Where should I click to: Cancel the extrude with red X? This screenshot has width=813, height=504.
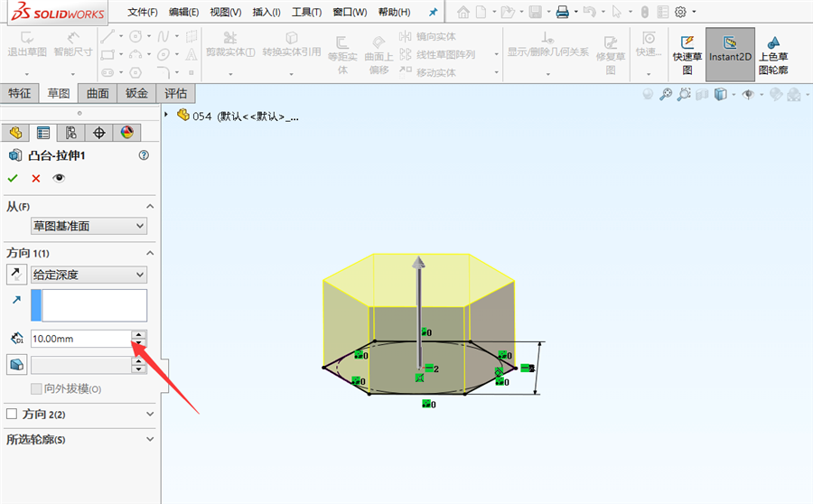(36, 178)
